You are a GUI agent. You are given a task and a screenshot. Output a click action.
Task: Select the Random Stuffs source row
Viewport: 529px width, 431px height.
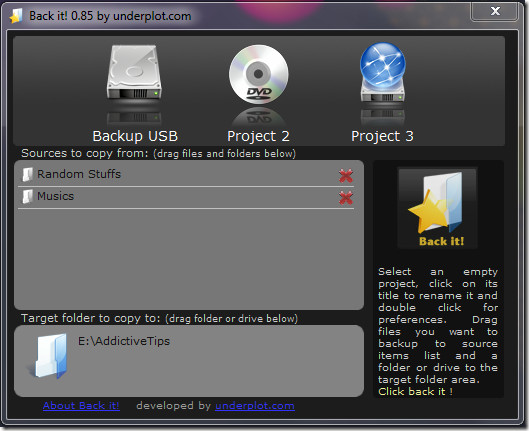[186, 175]
